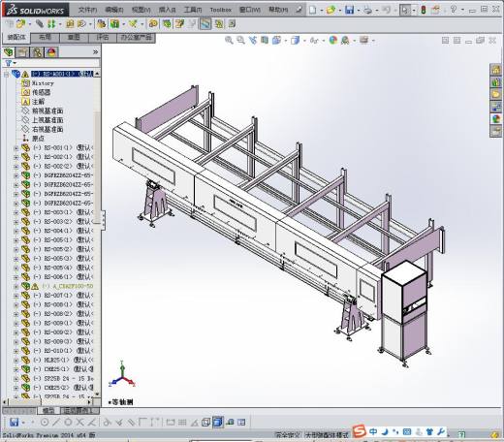Image resolution: width=504 pixels, height=442 pixels.
Task: Click the Print icon
Action: [x=367, y=10]
